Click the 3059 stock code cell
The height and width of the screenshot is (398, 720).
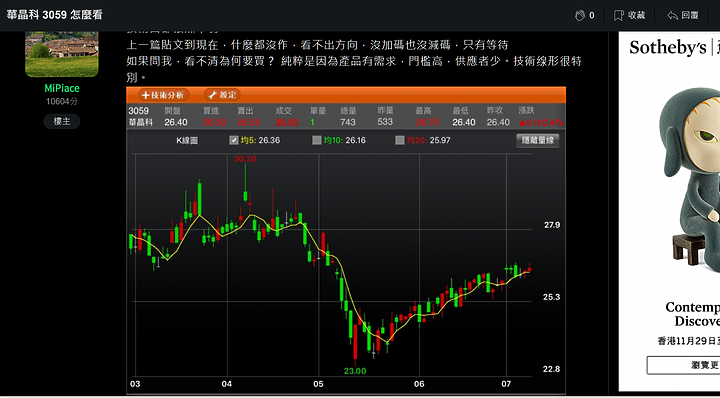click(x=138, y=111)
